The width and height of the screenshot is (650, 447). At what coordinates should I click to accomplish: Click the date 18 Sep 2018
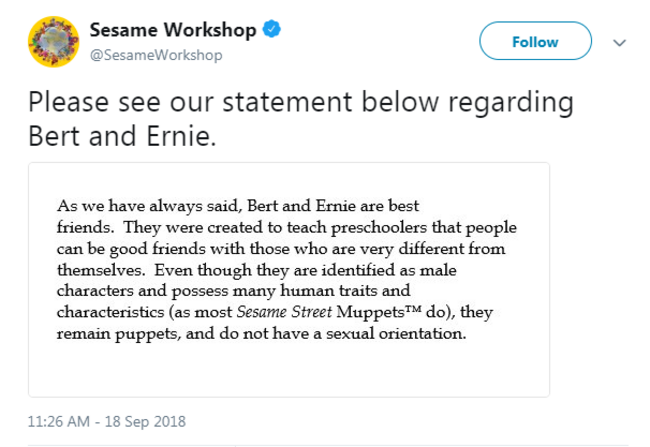tap(145, 421)
